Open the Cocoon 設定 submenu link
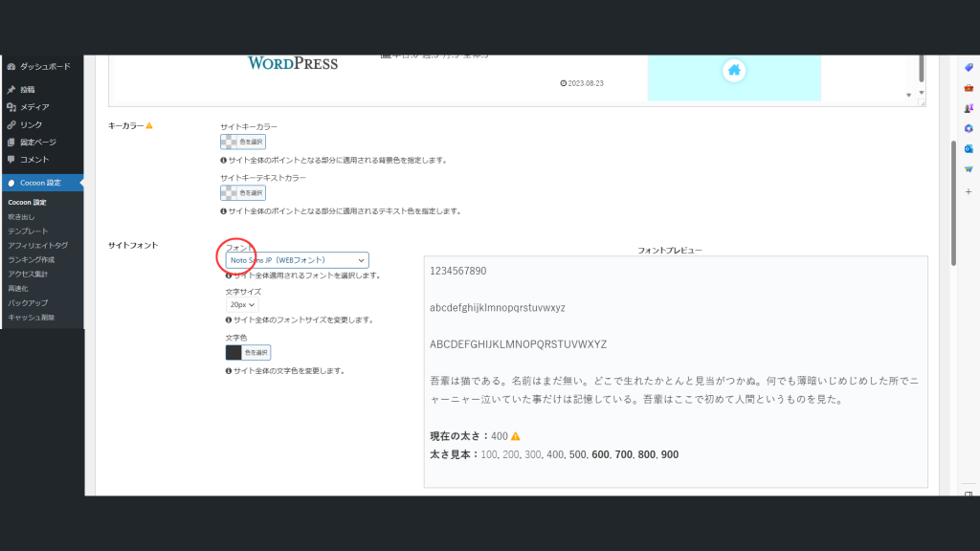 click(x=27, y=203)
